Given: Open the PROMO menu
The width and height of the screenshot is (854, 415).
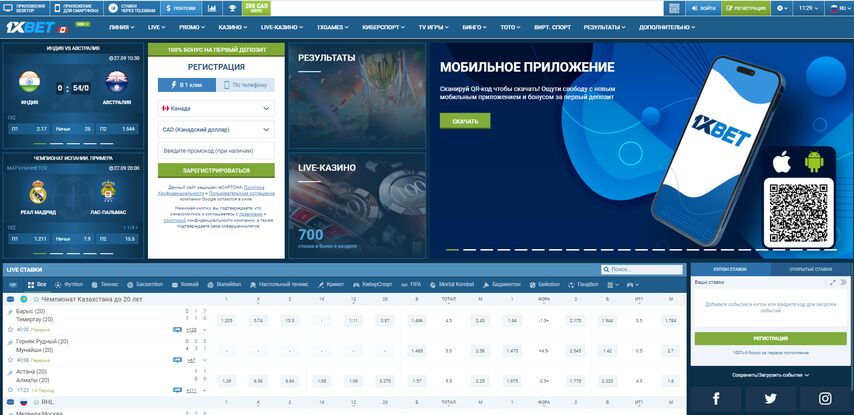Looking at the screenshot, I should pos(192,27).
